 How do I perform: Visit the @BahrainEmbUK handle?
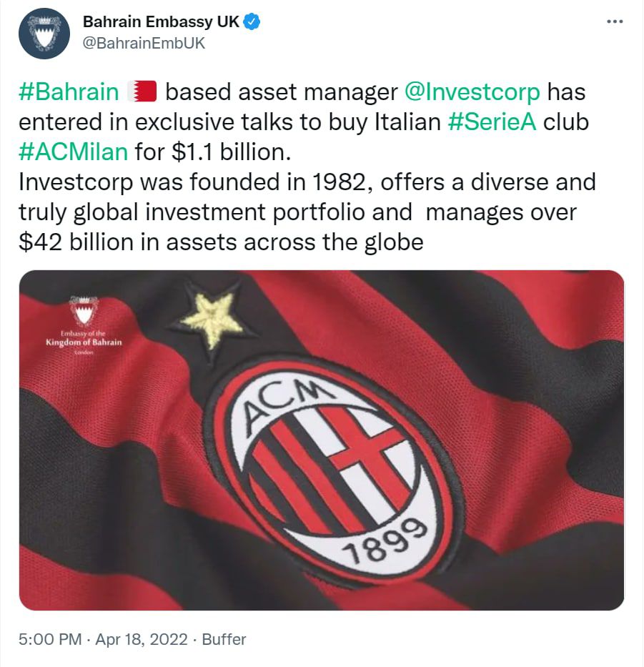tap(144, 43)
